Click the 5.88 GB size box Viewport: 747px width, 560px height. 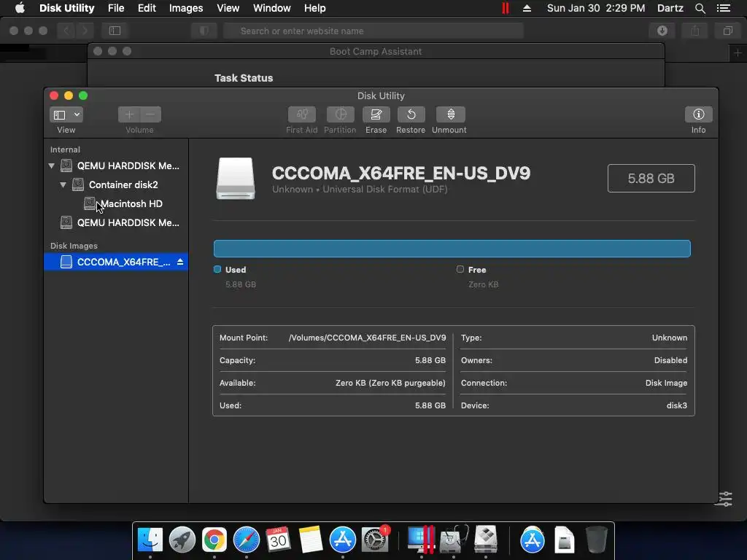coord(651,178)
